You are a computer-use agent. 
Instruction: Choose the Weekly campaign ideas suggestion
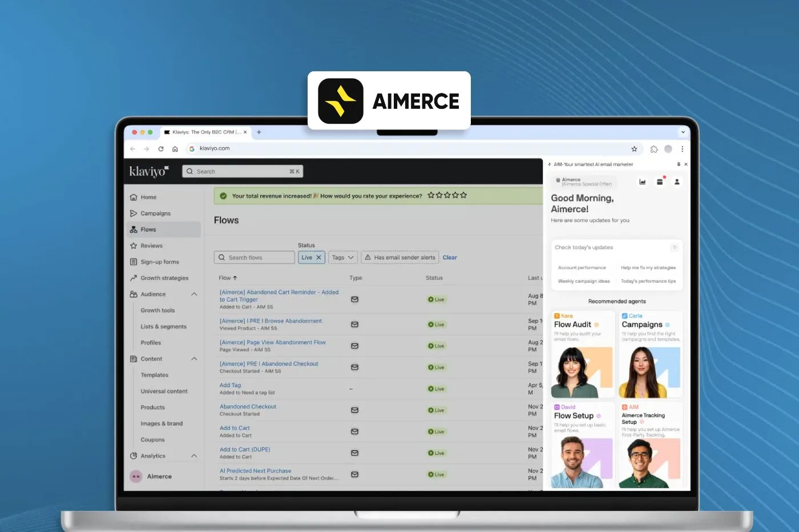pyautogui.click(x=584, y=281)
